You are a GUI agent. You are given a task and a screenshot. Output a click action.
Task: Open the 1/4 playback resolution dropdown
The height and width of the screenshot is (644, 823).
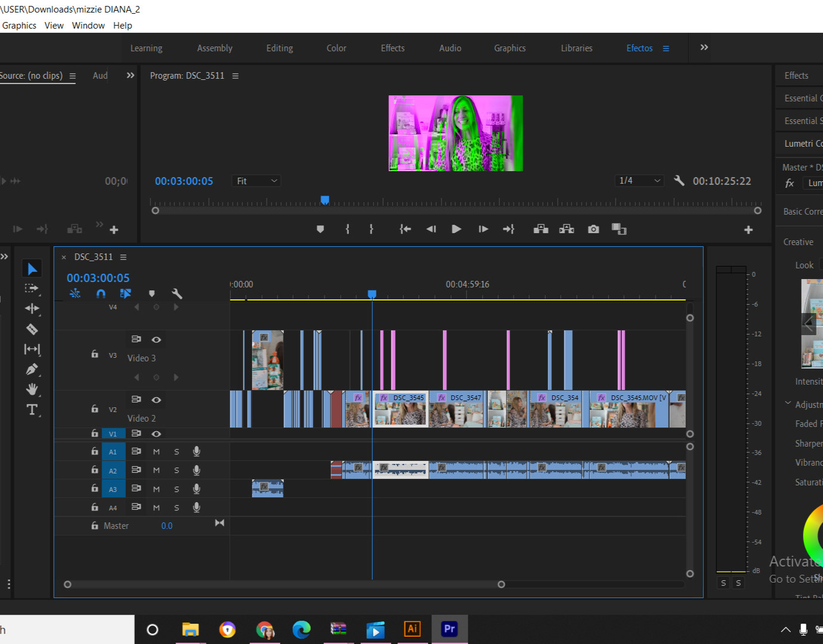pos(639,180)
